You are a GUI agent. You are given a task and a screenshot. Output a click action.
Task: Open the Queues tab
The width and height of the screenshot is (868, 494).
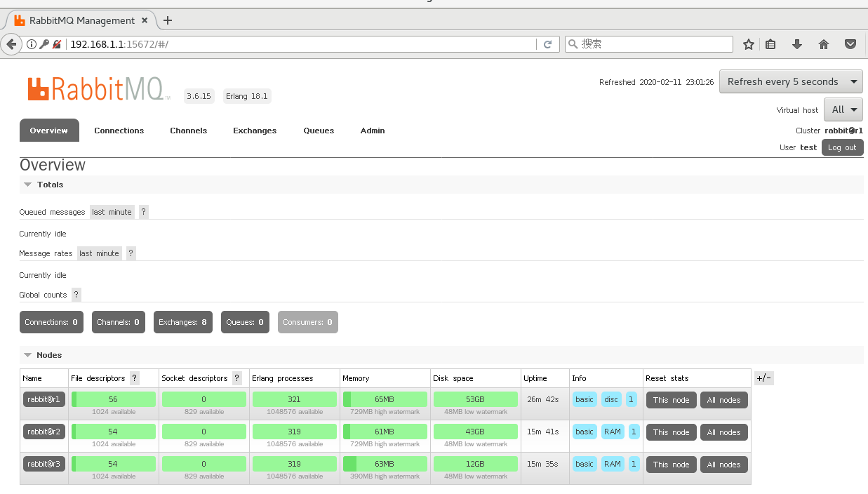tap(319, 131)
